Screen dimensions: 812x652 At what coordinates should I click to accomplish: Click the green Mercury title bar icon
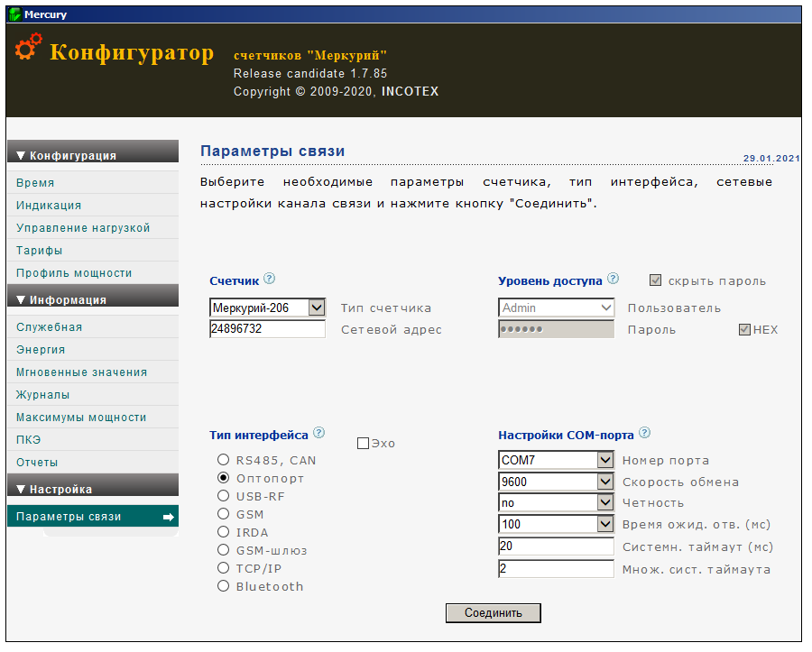[x=15, y=14]
